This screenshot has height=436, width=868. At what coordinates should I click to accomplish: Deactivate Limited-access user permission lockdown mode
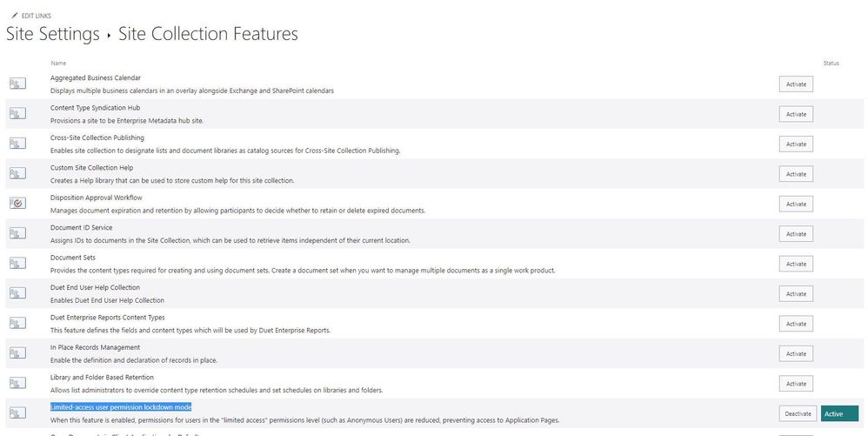pos(796,413)
